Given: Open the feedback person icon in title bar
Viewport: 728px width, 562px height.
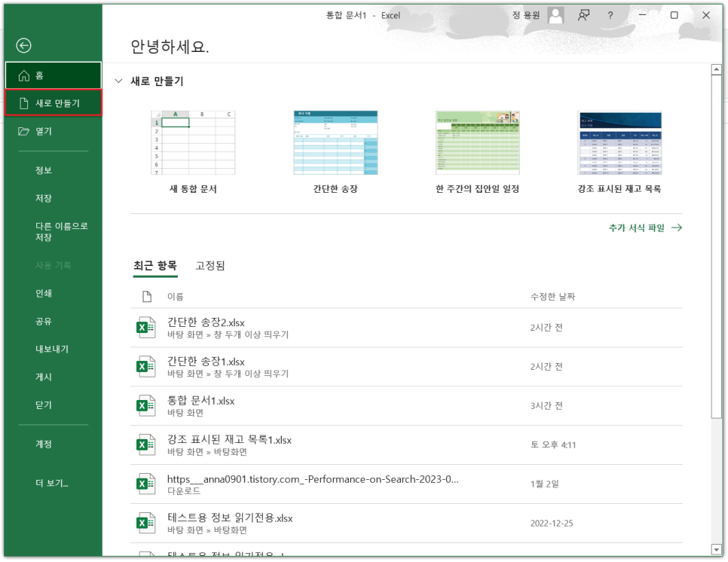Looking at the screenshot, I should 583,15.
